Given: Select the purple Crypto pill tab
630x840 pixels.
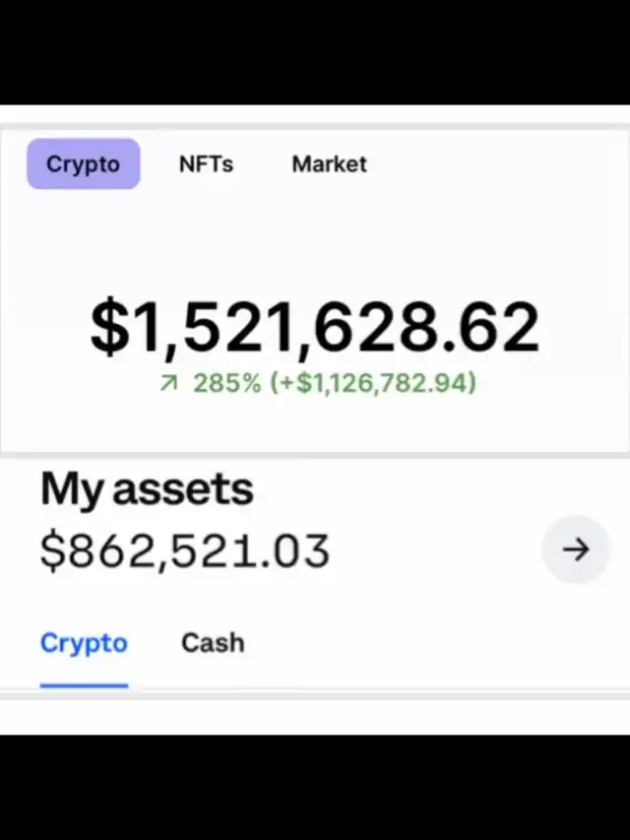Looking at the screenshot, I should (x=84, y=163).
